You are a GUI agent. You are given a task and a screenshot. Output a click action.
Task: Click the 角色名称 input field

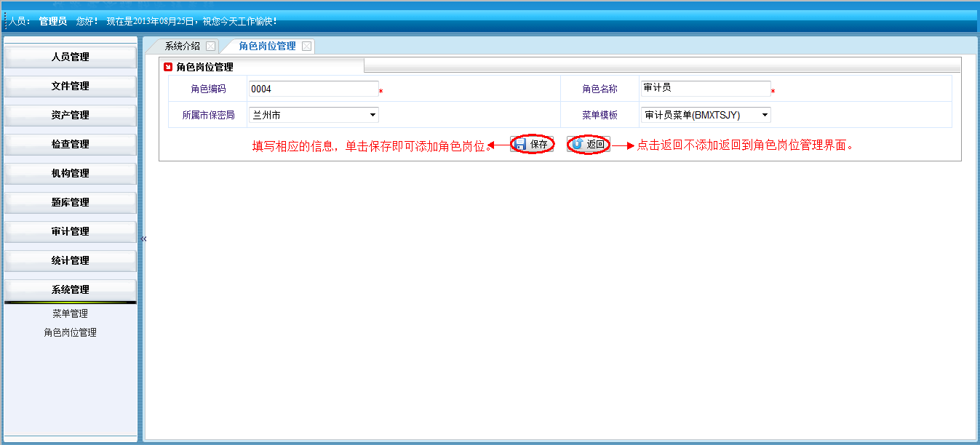click(x=706, y=89)
